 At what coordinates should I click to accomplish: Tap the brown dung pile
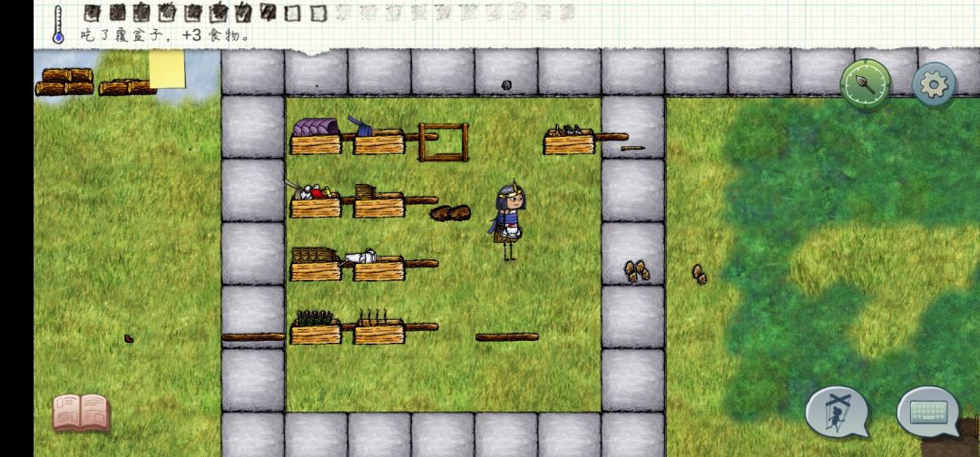click(x=450, y=213)
